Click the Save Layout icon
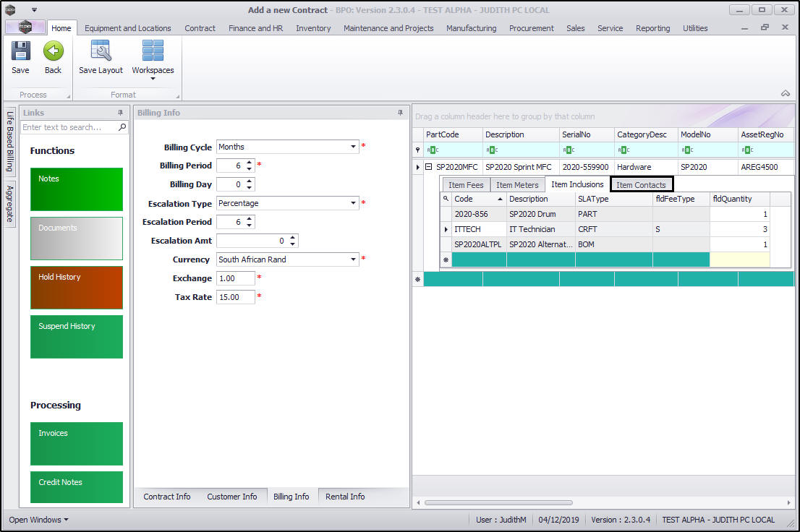 (101, 51)
